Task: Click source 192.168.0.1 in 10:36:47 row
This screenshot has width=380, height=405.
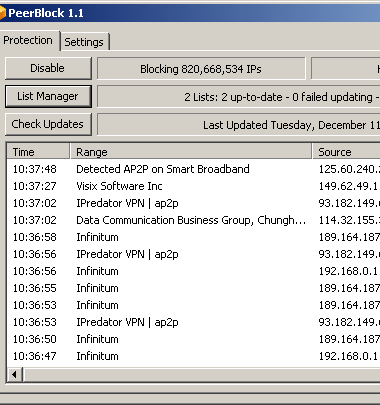Action: 348,356
